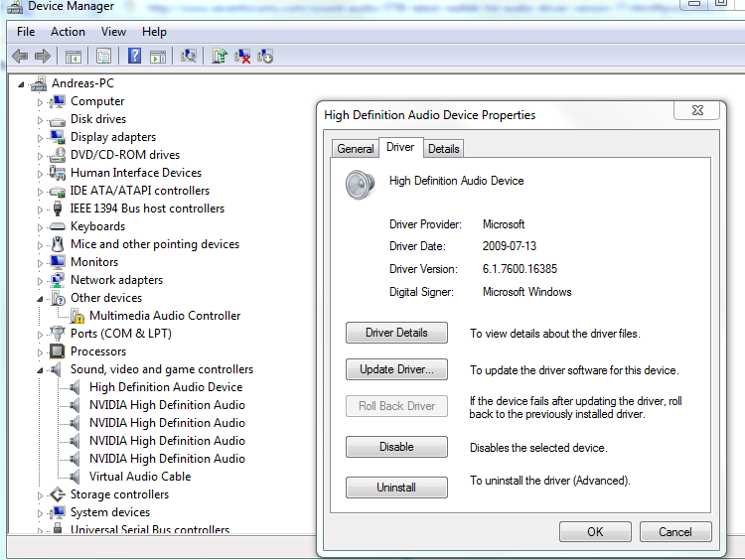The height and width of the screenshot is (560, 745).
Task: Click the Virtual Audio Cable speaker icon
Action: 75,477
